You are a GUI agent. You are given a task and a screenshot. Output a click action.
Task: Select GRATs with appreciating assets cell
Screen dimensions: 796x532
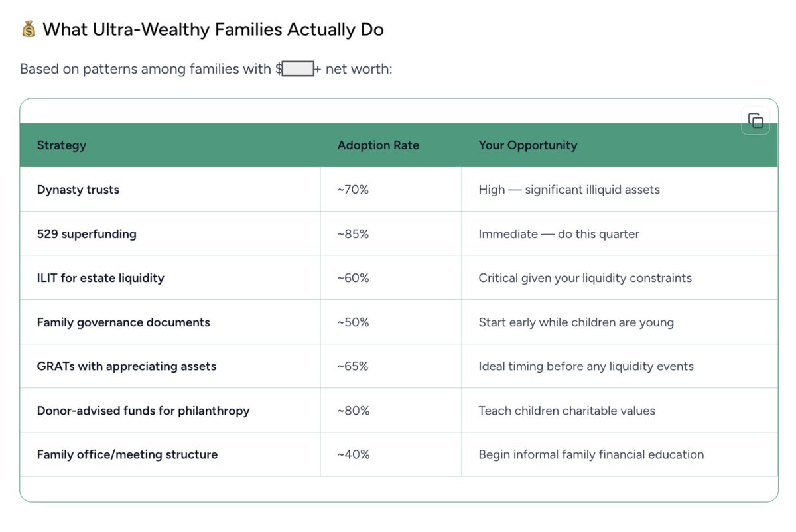[x=127, y=366]
